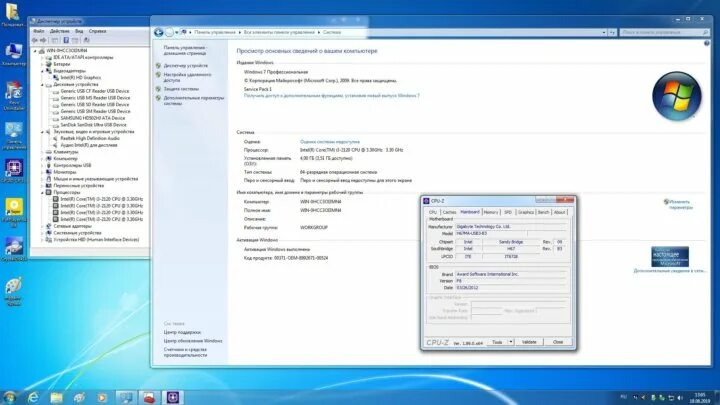Open the Файл menu in Device Manager
Screen dimensions: 720x405
(x=39, y=31)
